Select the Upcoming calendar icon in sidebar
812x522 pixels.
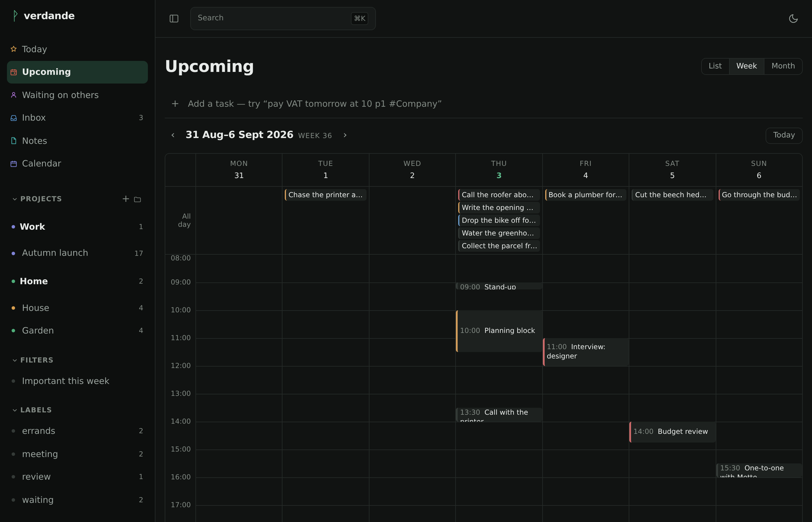[x=14, y=72]
